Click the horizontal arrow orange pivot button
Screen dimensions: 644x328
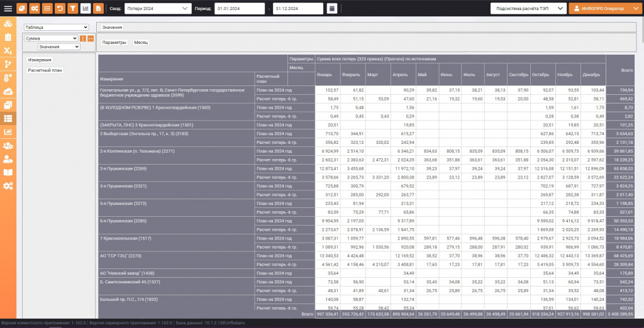point(91,38)
